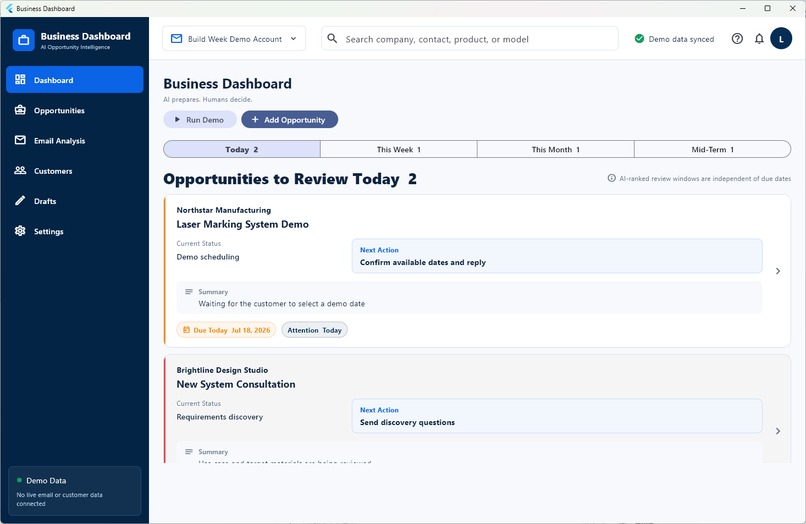Switch to This Week tab
Screen dimensions: 806x524
pyautogui.click(x=398, y=149)
